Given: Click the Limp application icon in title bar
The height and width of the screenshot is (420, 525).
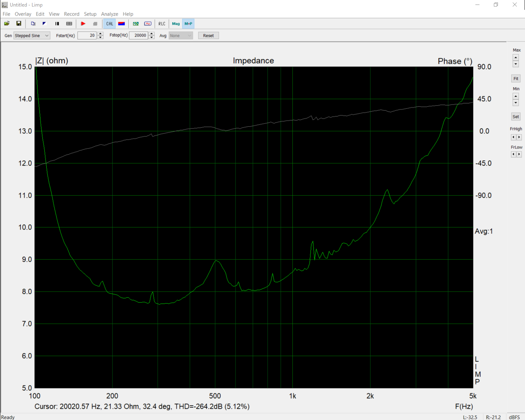Looking at the screenshot, I should [5, 5].
